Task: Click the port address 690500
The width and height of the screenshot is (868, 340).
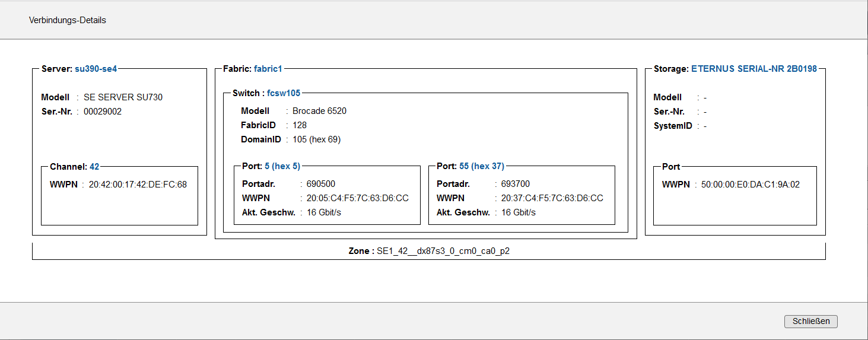Action: pyautogui.click(x=321, y=184)
